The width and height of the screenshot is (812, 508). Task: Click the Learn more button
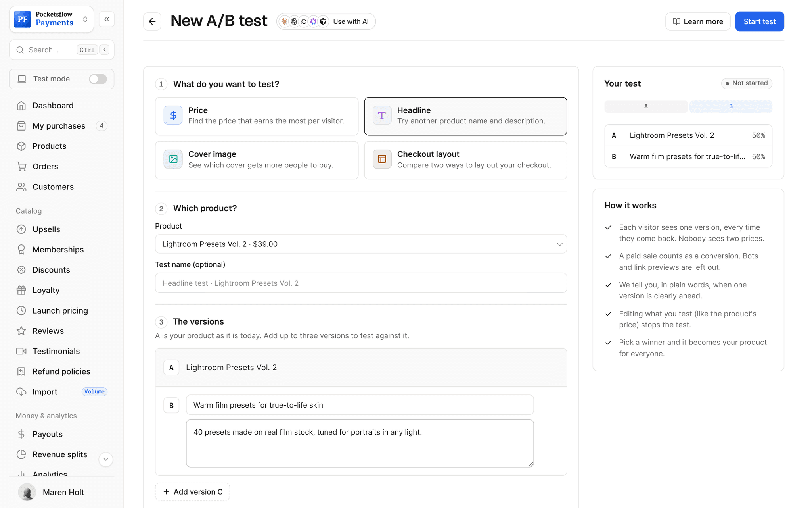pos(698,21)
